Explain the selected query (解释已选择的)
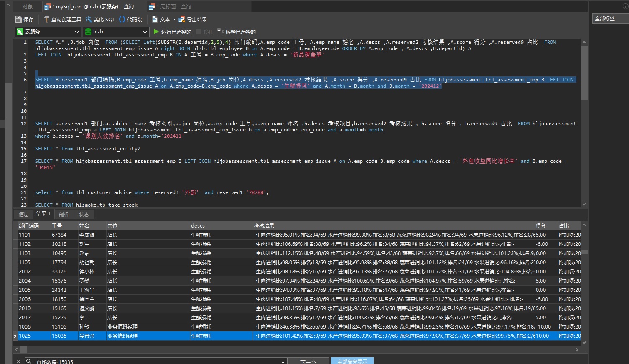 tap(237, 32)
